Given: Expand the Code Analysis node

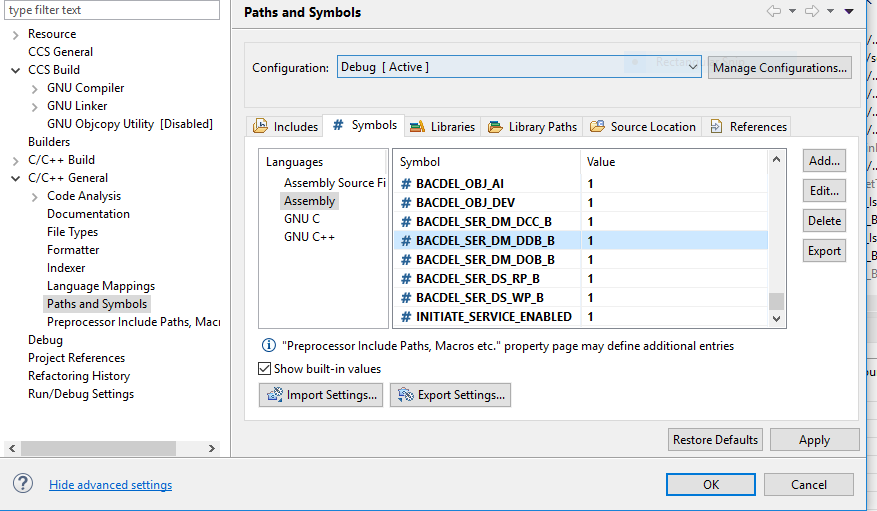Looking at the screenshot, I should (x=35, y=196).
